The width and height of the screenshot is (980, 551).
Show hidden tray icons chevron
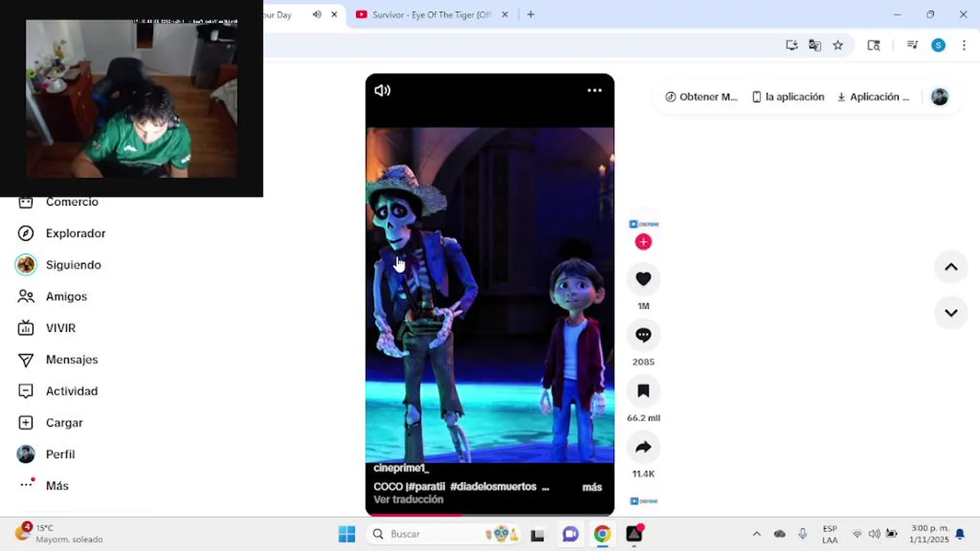pos(756,534)
